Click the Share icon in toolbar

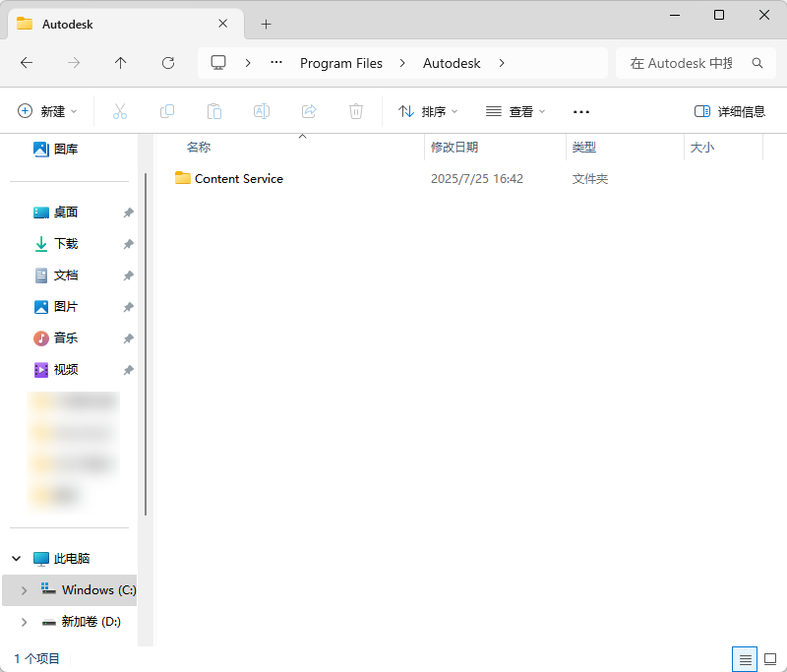pos(309,111)
